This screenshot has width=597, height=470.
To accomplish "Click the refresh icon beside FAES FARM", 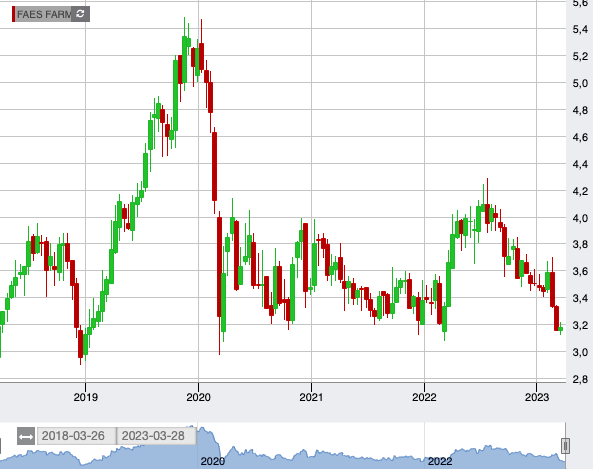I will pyautogui.click(x=80, y=14).
